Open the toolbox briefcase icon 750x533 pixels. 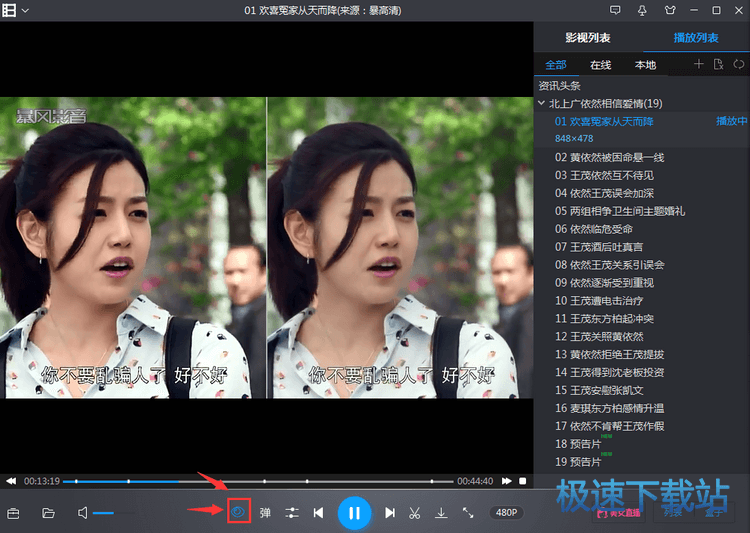click(13, 513)
